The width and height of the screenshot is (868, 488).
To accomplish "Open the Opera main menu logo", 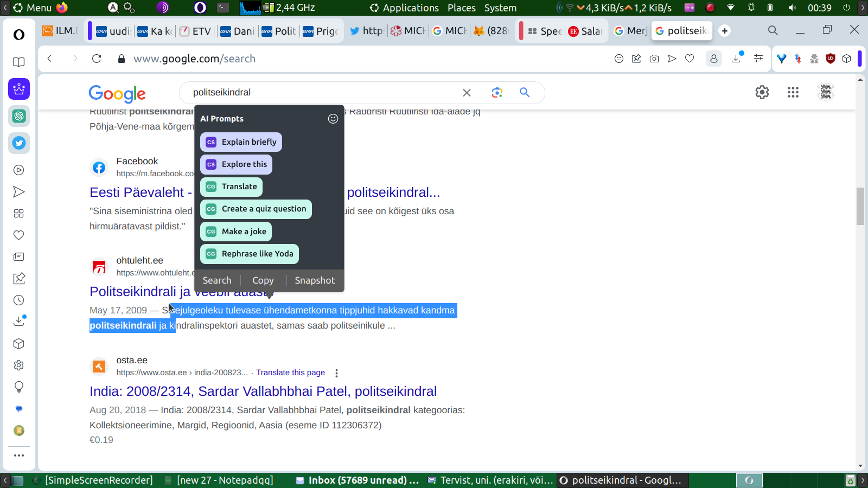I will pyautogui.click(x=19, y=35).
